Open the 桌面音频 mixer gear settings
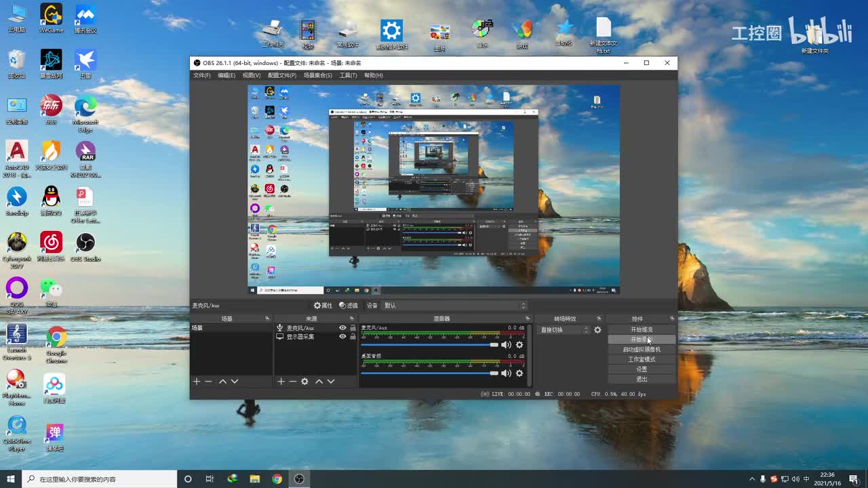This screenshot has height=488, width=868. [519, 373]
